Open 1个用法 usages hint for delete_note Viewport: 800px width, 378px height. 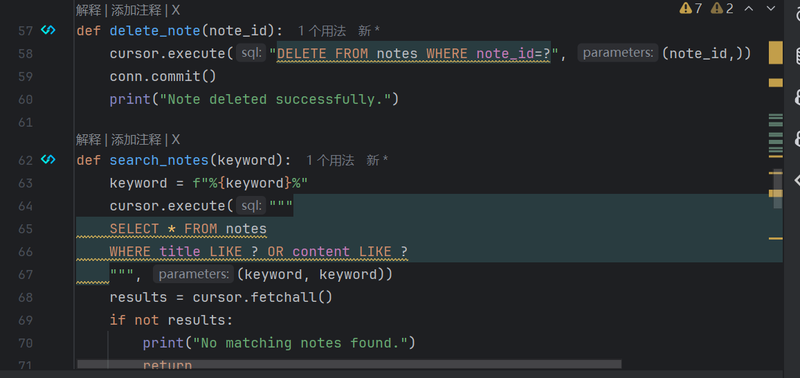[x=322, y=31]
